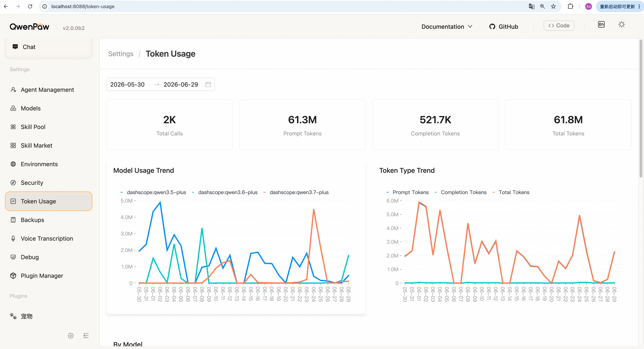The height and width of the screenshot is (349, 644).
Task: Open the Skill Market page
Action: click(49, 145)
